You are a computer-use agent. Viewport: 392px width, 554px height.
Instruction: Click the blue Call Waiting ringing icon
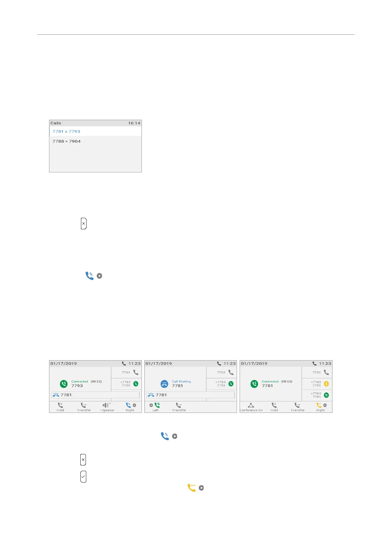(164, 384)
